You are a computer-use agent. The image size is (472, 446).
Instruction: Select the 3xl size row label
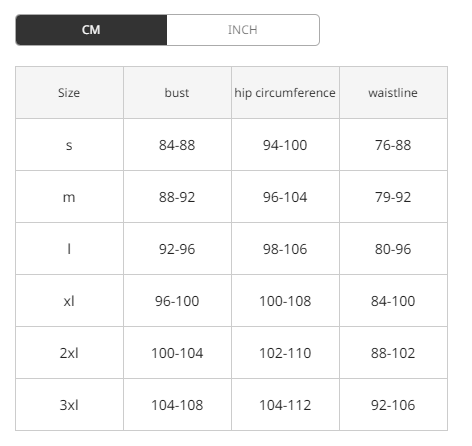pyautogui.click(x=69, y=405)
